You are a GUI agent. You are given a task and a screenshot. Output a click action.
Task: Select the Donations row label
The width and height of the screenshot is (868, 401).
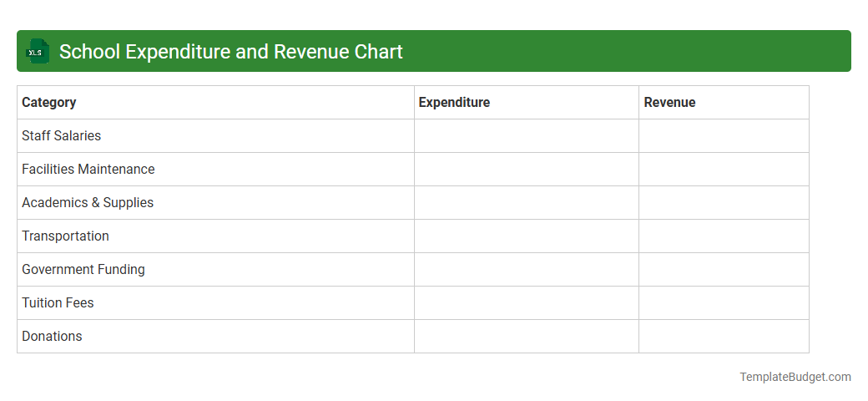click(x=52, y=336)
